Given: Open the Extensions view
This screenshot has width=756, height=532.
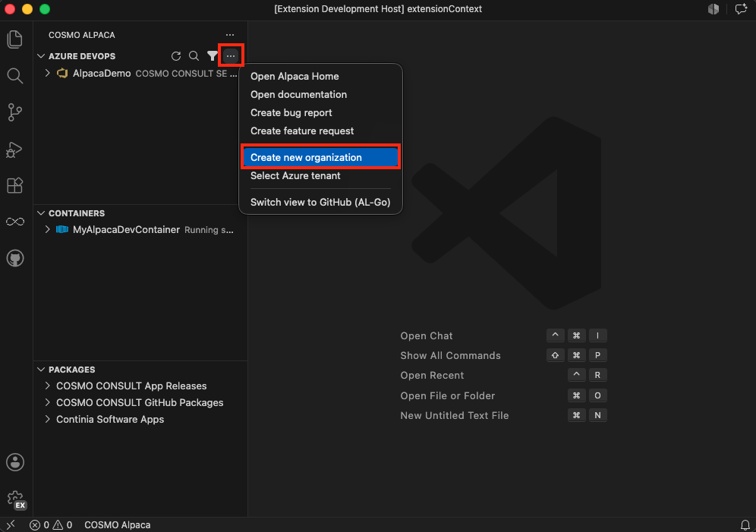Looking at the screenshot, I should click(15, 185).
